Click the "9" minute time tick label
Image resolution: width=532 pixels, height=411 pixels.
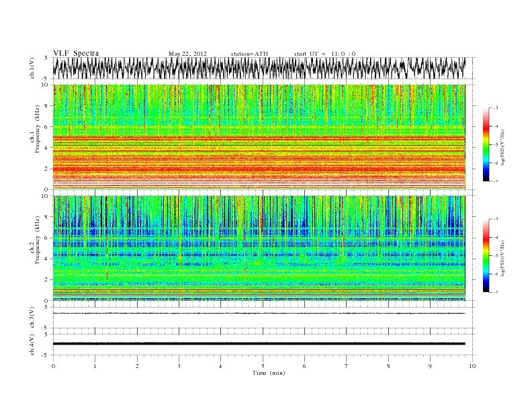(430, 366)
